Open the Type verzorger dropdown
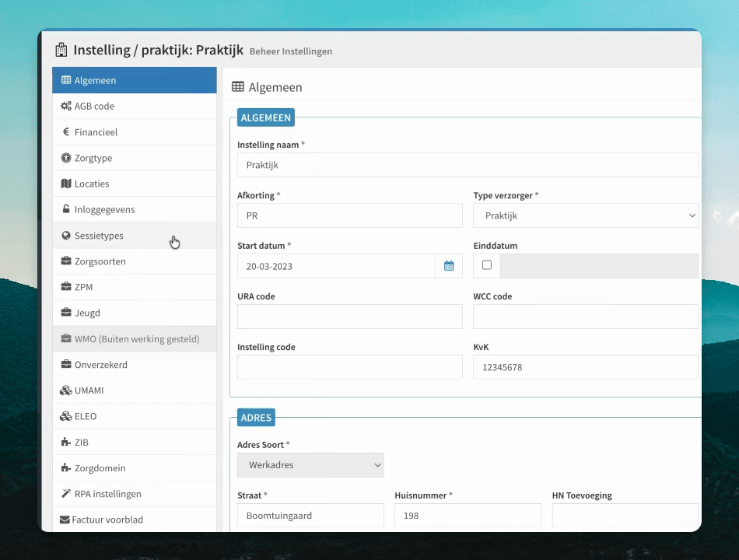The image size is (739, 560). tap(585, 215)
